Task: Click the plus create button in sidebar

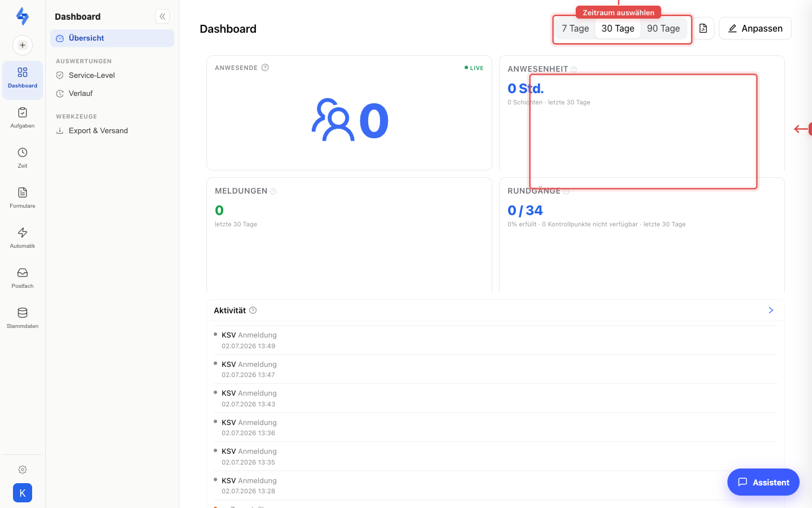Action: 23,45
